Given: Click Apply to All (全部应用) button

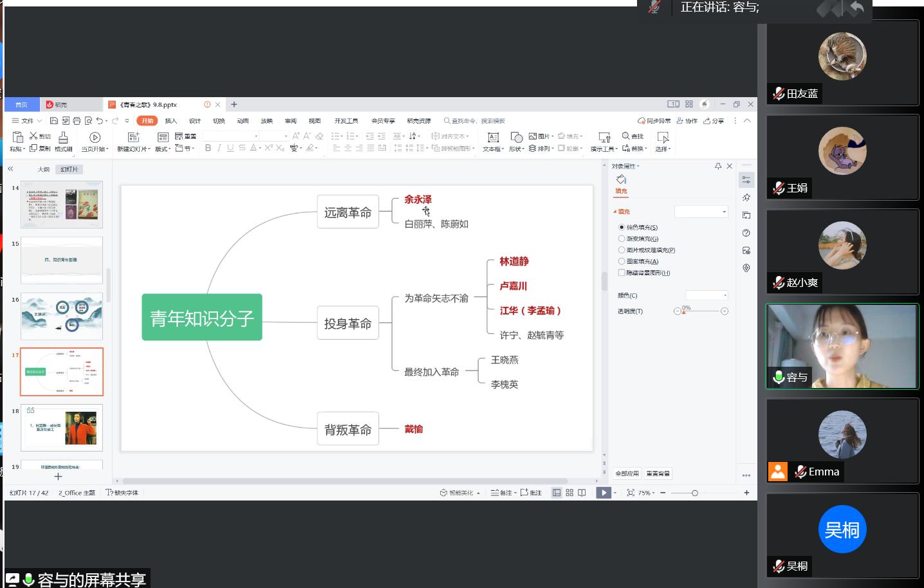Looking at the screenshot, I should [627, 473].
